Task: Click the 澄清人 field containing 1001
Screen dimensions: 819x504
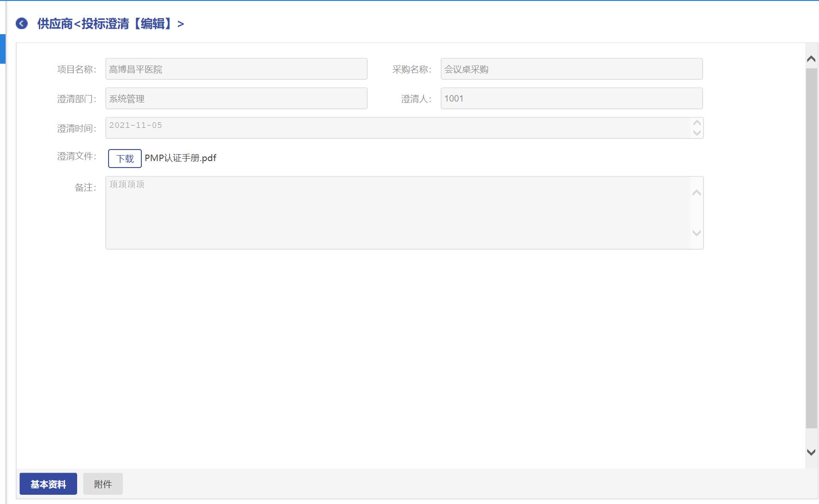Action: [571, 99]
